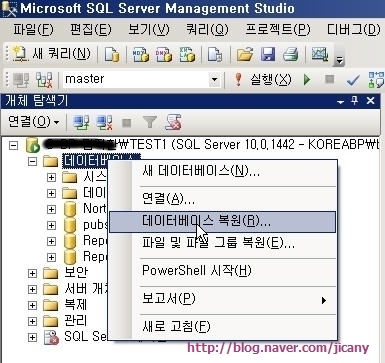Expand the 복제 replication folder
This screenshot has height=363, width=385.
(32, 305)
